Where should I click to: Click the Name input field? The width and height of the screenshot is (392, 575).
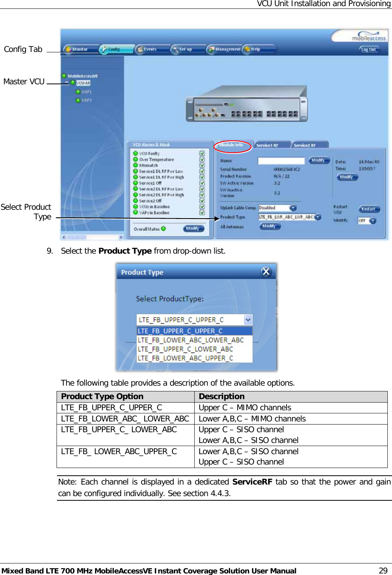[281, 160]
